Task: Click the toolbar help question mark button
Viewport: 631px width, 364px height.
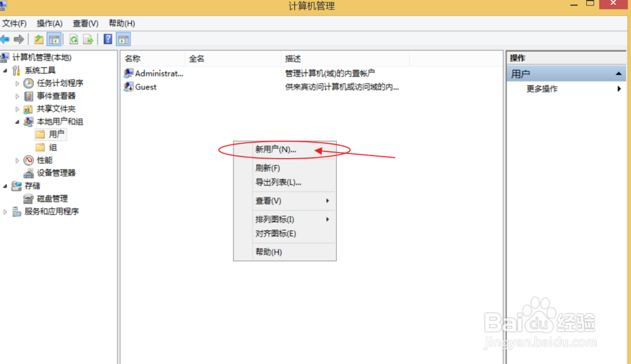Action: coord(109,38)
